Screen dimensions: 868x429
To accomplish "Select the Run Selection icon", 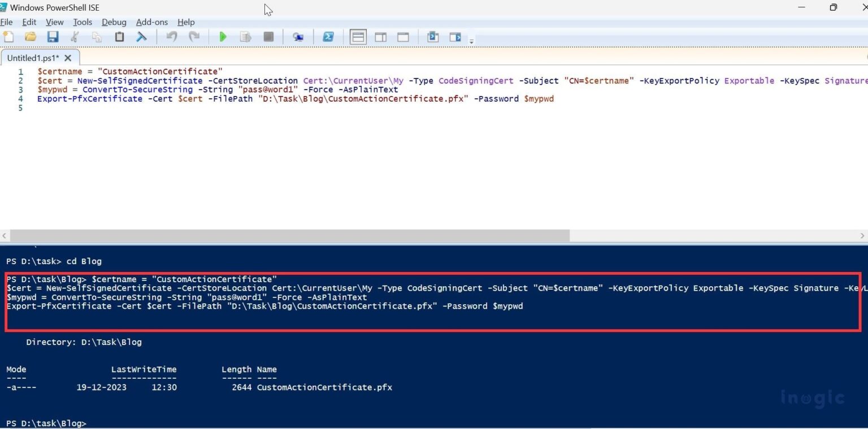I will (245, 36).
